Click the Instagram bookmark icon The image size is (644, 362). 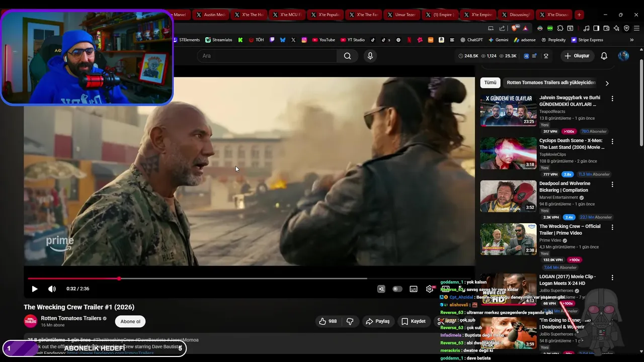click(x=304, y=40)
